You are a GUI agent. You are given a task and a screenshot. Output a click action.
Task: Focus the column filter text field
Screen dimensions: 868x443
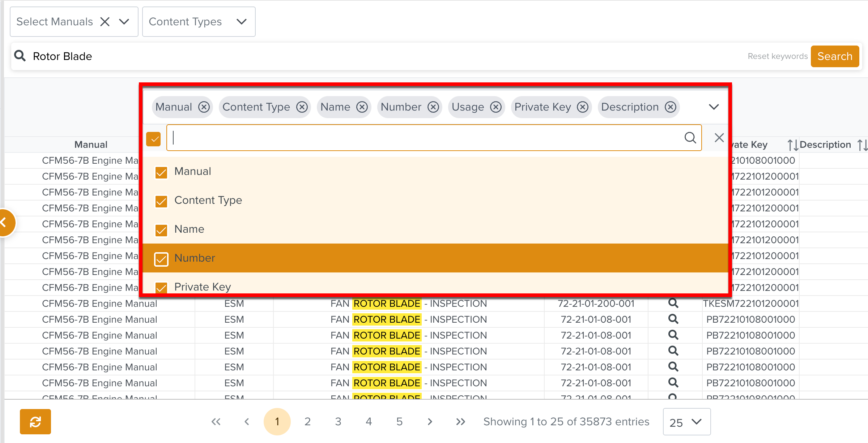tap(427, 138)
